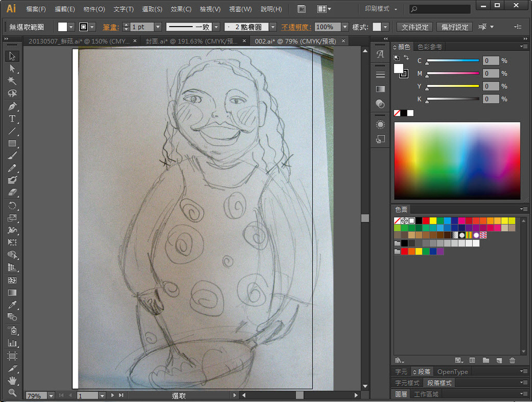Open the 79% zoom level dropdown
Viewport: 532px width, 402px height.
pos(51,396)
